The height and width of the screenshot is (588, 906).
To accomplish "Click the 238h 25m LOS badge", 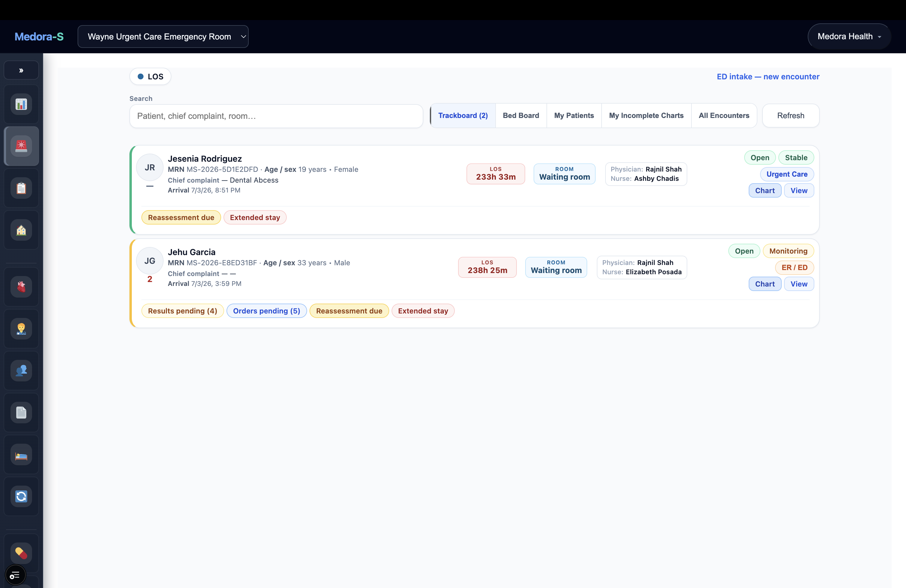I will (x=487, y=267).
